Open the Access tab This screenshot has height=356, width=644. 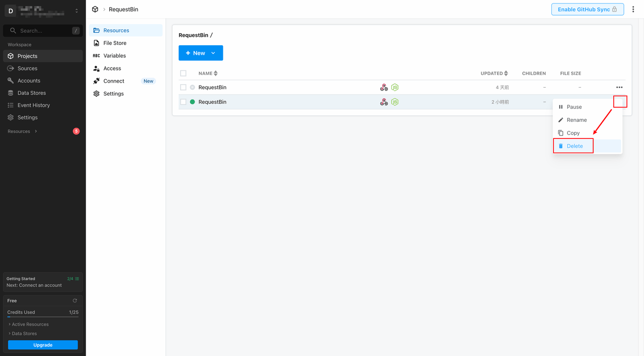click(126, 68)
